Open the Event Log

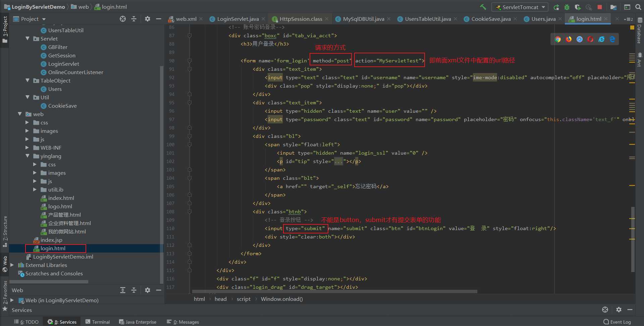click(x=617, y=322)
